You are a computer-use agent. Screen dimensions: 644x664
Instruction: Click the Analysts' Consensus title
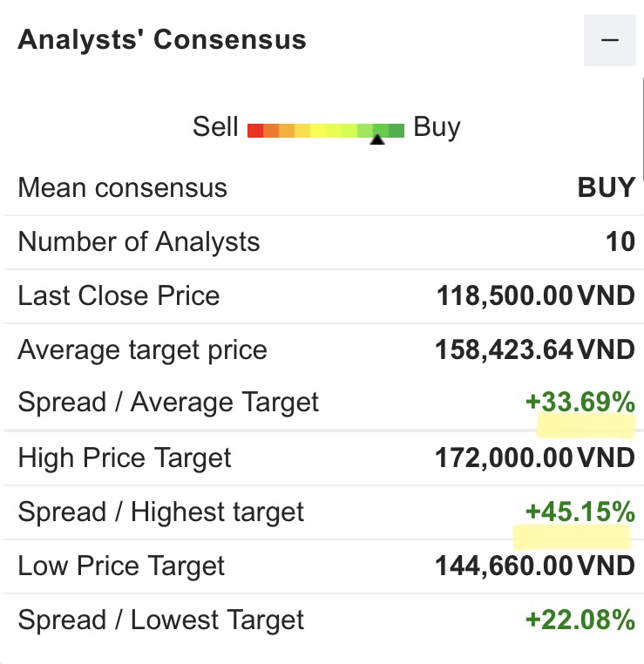pos(162,40)
